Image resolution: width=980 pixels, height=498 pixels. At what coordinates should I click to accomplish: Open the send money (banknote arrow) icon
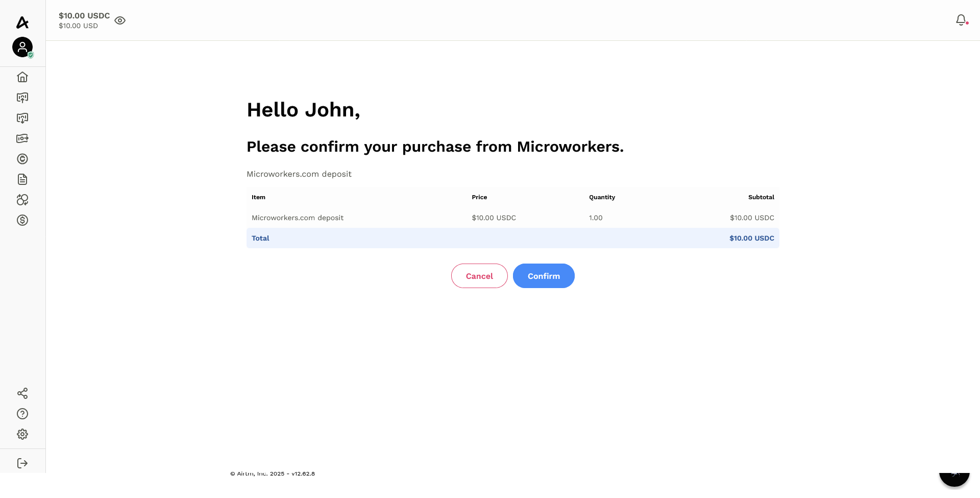(22, 138)
